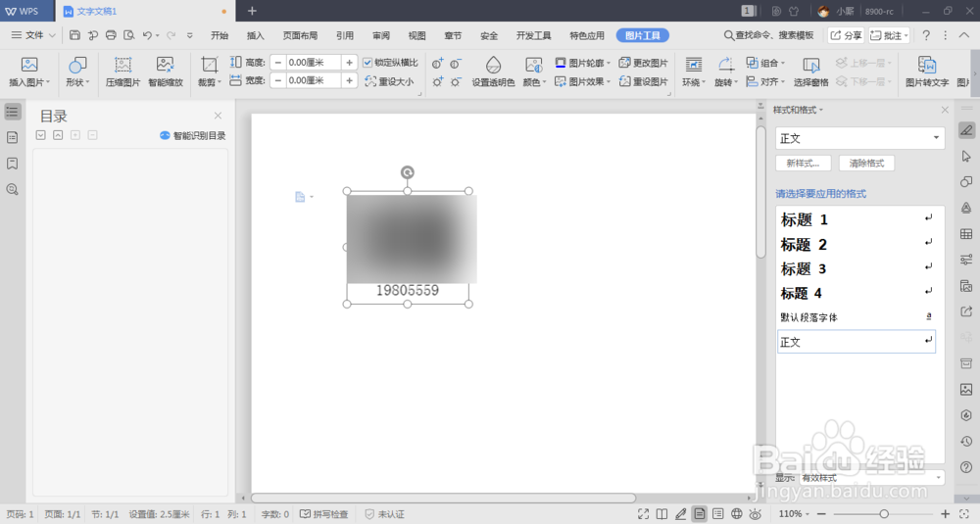Toggle Spell Check (拼写检查) in status bar
The image size is (980, 524).
click(323, 514)
